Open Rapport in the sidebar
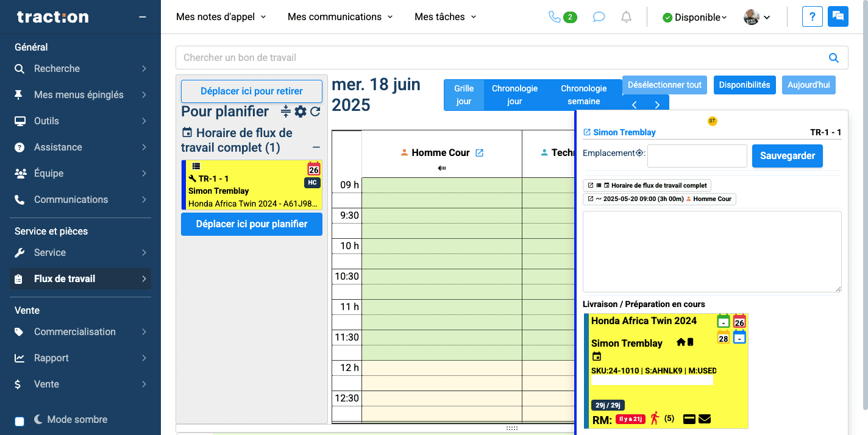This screenshot has height=435, width=868. click(x=80, y=358)
